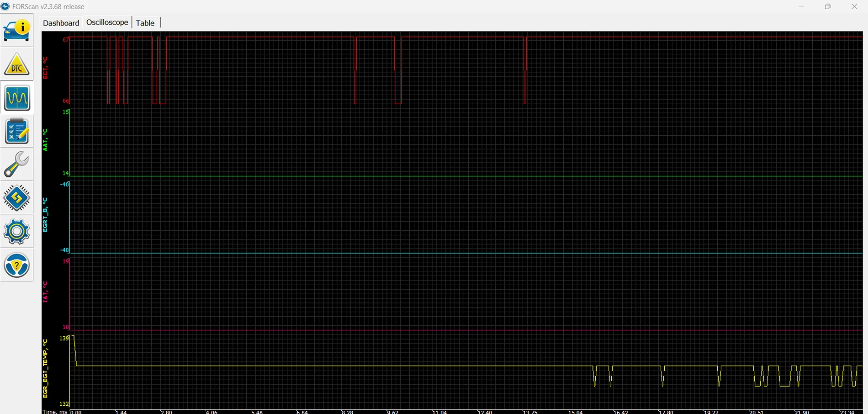Click the 5.48 time axis tick
This screenshot has height=414, width=868.
(x=257, y=412)
